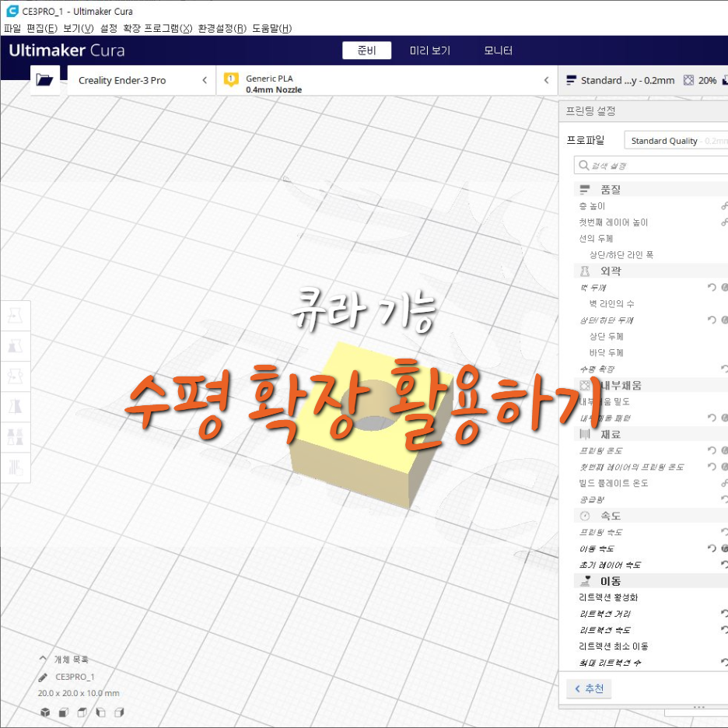
Task: Switch to the 준비 stage tab
Action: tap(367, 51)
